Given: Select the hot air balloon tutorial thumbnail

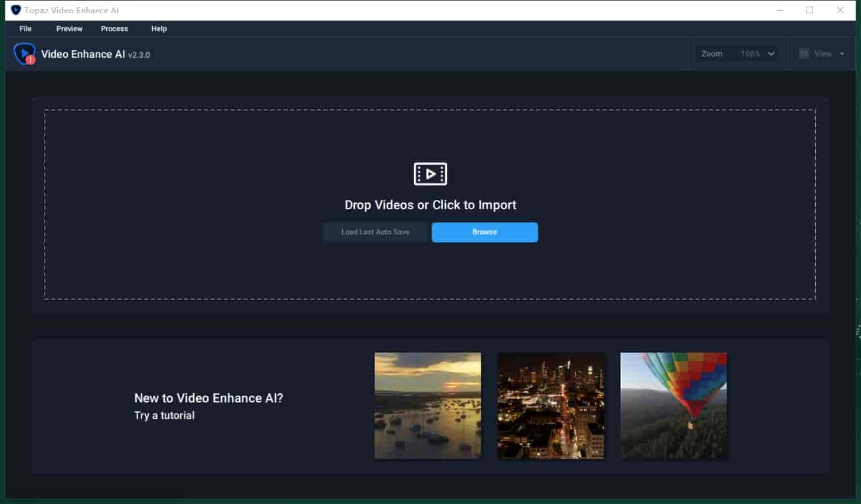Looking at the screenshot, I should (673, 405).
